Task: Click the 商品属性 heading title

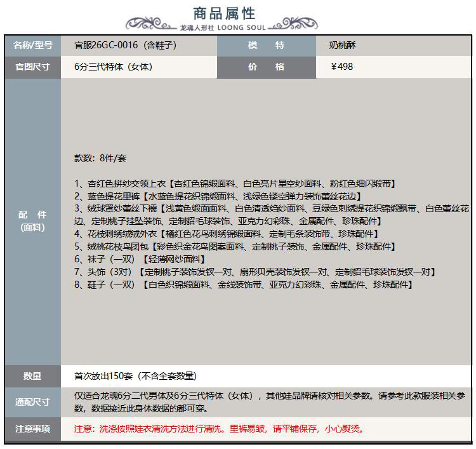Action: coord(224,13)
